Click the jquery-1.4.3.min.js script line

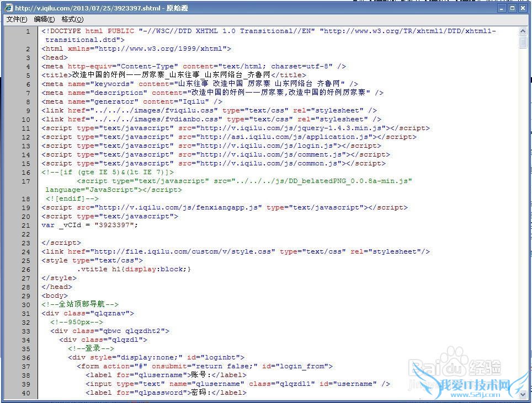[x=236, y=128]
